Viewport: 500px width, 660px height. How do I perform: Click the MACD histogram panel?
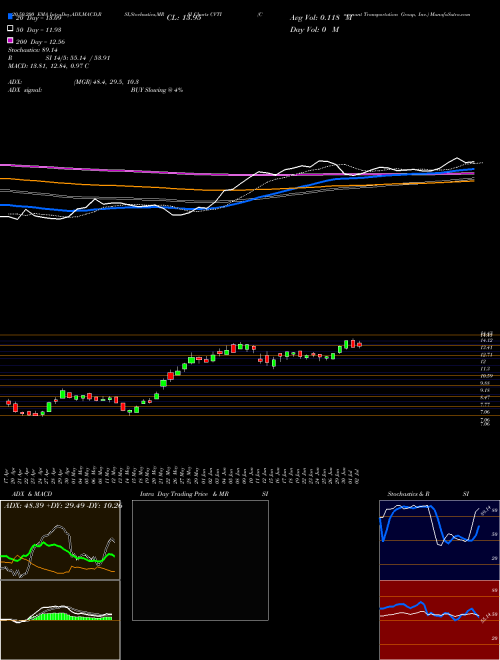coord(60,620)
